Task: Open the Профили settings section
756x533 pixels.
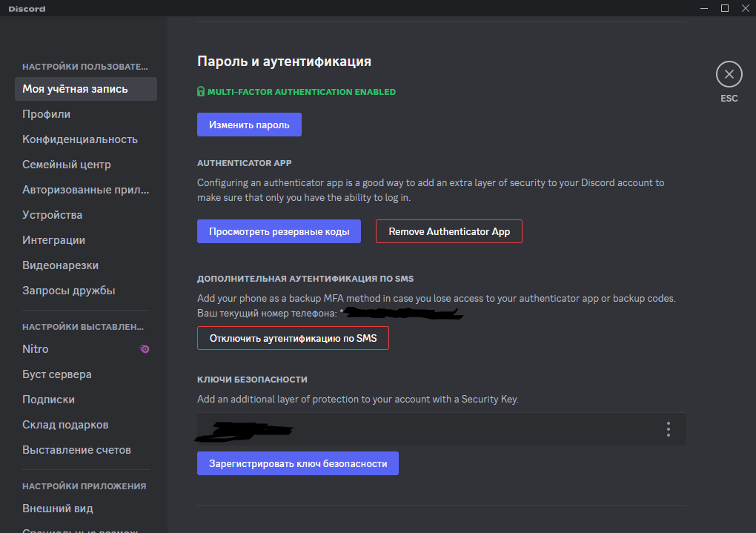Action: [47, 114]
